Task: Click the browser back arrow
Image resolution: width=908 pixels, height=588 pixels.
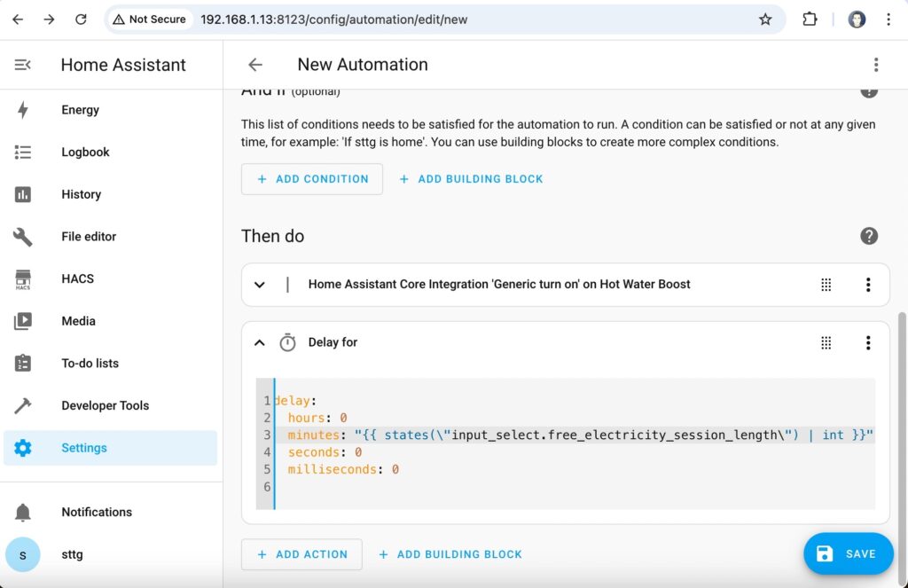Action: click(18, 20)
